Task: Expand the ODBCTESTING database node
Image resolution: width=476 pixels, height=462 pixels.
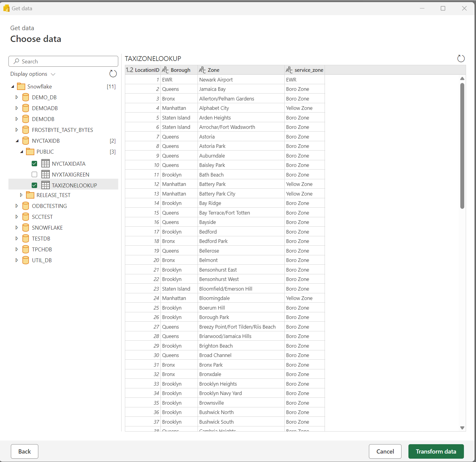Action: [x=17, y=206]
